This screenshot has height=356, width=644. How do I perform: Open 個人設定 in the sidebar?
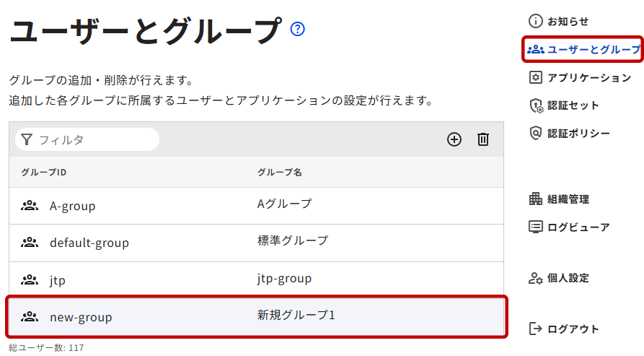(x=568, y=278)
